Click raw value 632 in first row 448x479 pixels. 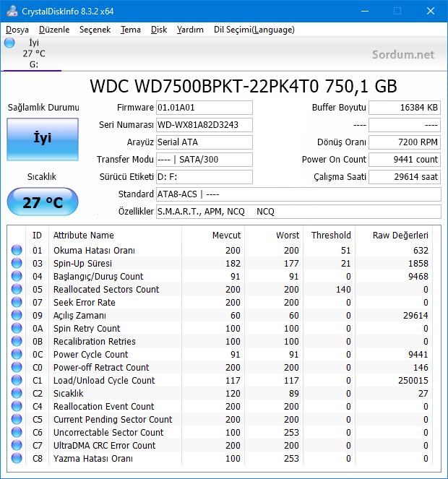[421, 251]
